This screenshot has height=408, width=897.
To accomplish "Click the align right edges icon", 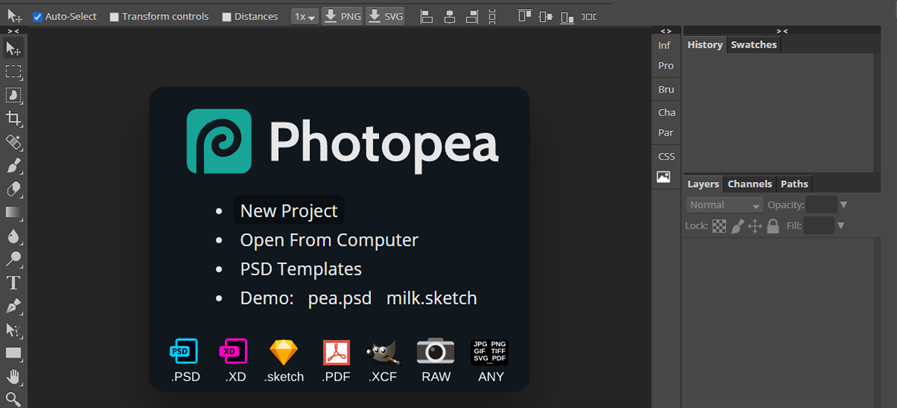I will [x=472, y=17].
